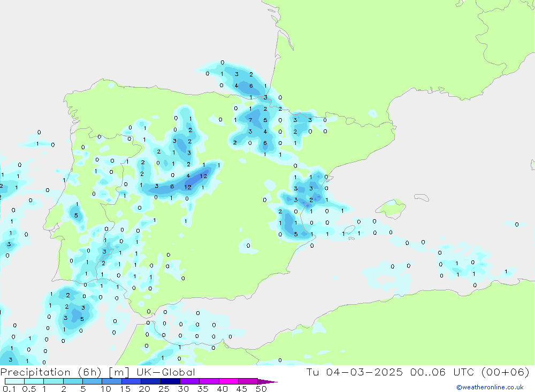
Task: Pick the 1–2 legend color swatch
Action: tap(53, 381)
